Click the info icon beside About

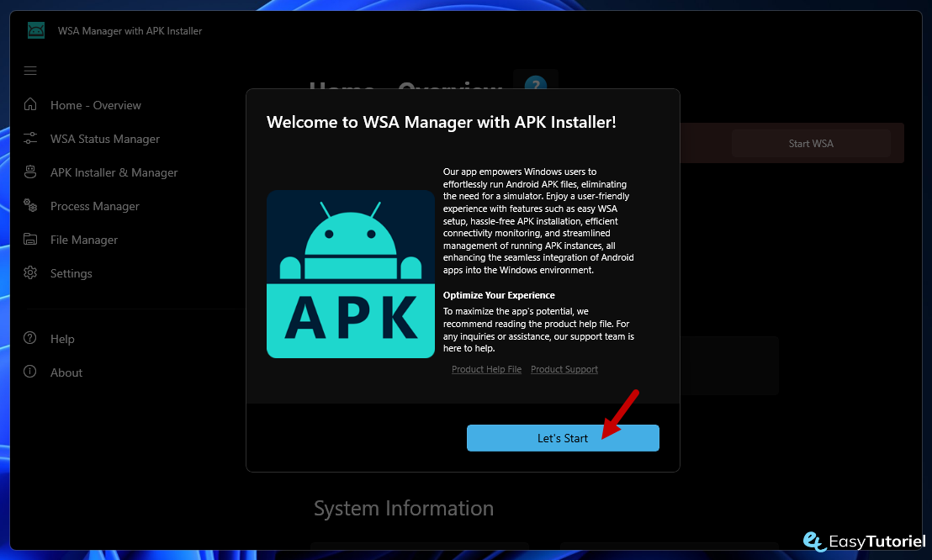tap(29, 372)
